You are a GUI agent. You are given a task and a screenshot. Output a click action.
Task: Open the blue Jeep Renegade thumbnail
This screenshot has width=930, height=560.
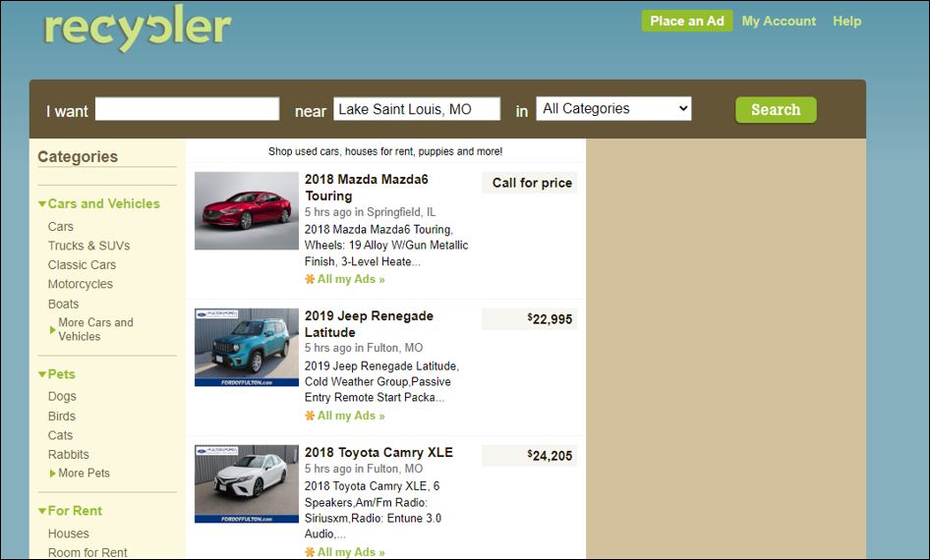[x=247, y=347]
